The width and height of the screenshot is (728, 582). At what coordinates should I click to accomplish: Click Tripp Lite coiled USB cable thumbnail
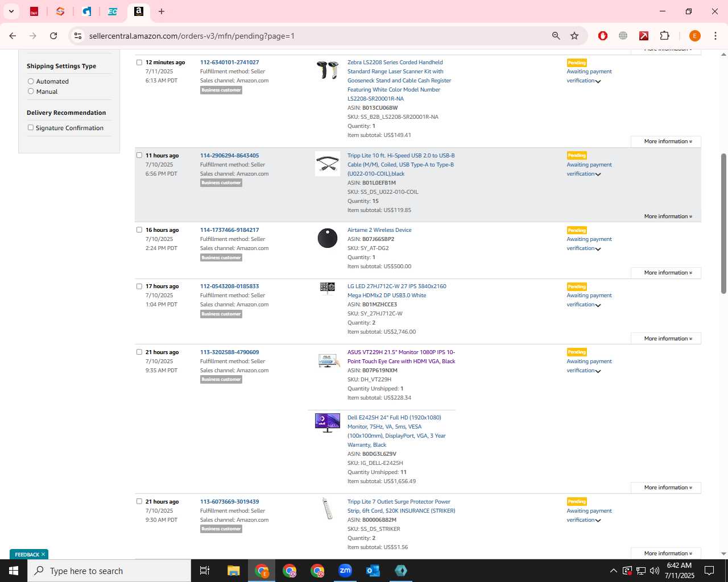[x=328, y=164]
